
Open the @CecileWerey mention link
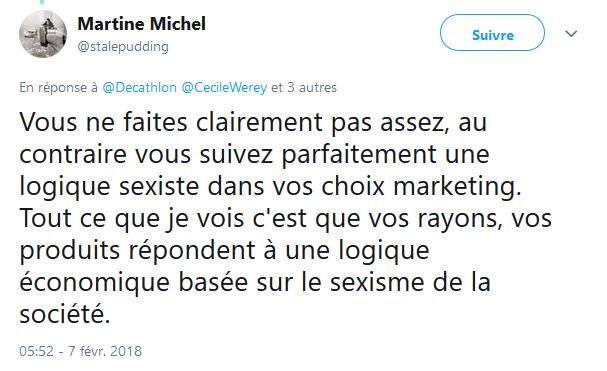coord(224,88)
